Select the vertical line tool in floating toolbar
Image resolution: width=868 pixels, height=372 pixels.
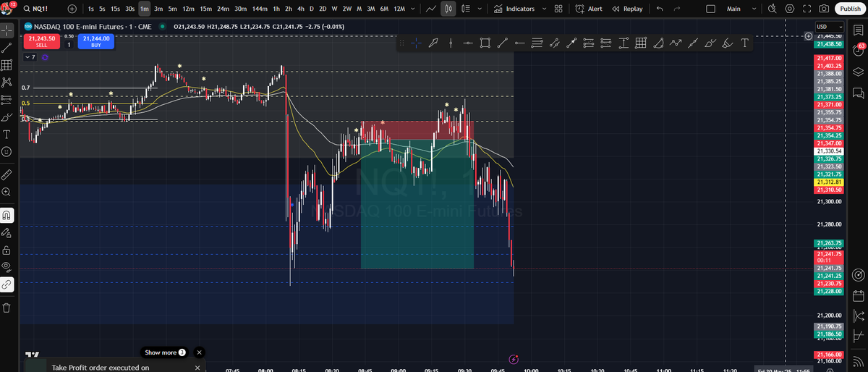tap(450, 43)
